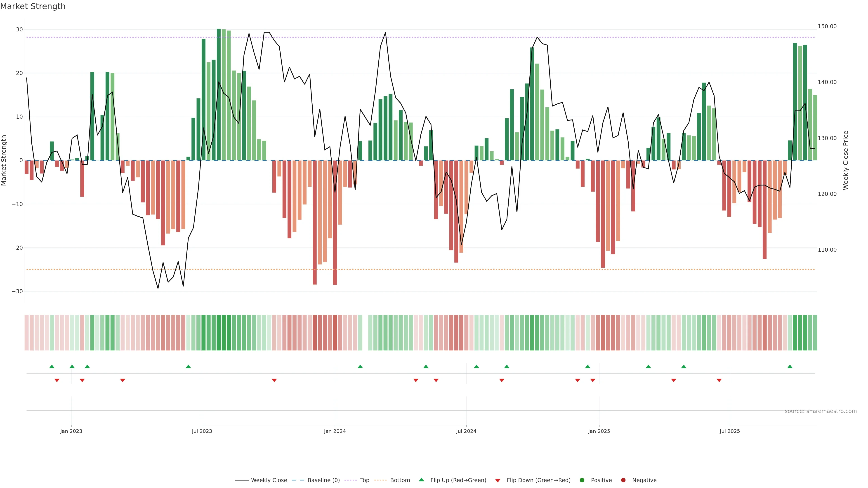Click the lone Flip Down triangle between Jul 2023 and Jan 2024
This screenshot has height=488, width=868.
click(274, 380)
